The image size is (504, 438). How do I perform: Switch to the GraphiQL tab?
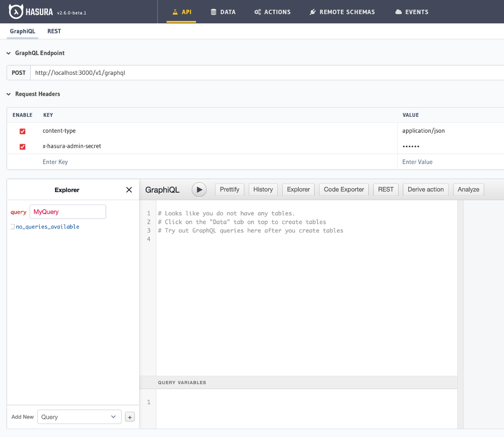point(23,31)
